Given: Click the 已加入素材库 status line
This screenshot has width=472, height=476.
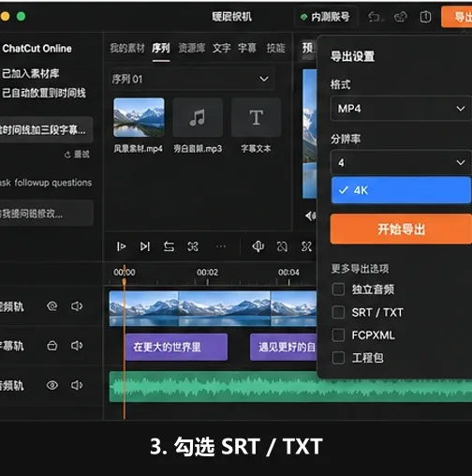Looking at the screenshot, I should pos(31,74).
